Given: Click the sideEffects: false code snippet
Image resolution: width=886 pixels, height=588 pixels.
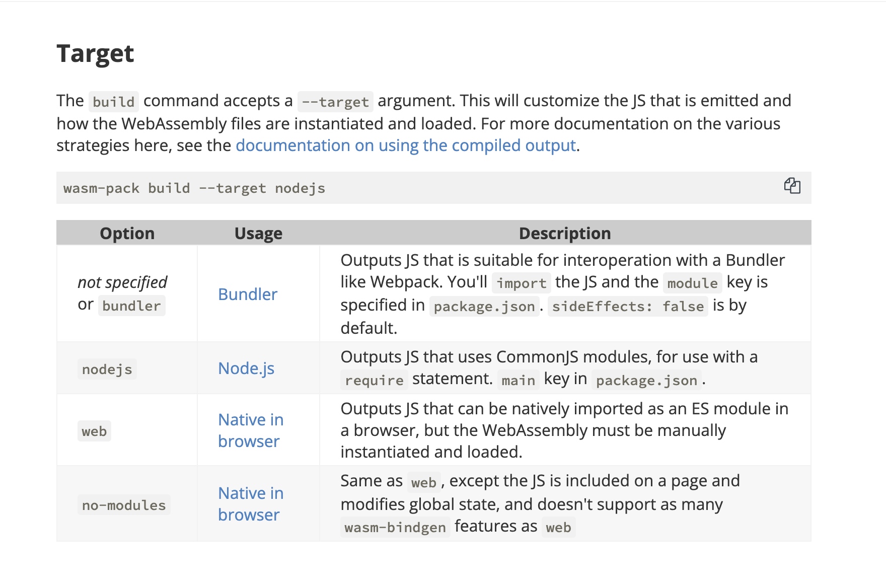Looking at the screenshot, I should point(627,307).
